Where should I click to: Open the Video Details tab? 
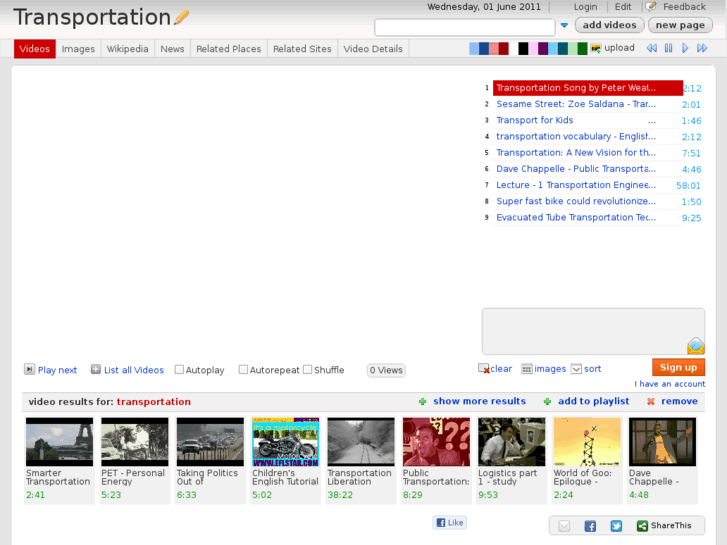[373, 49]
